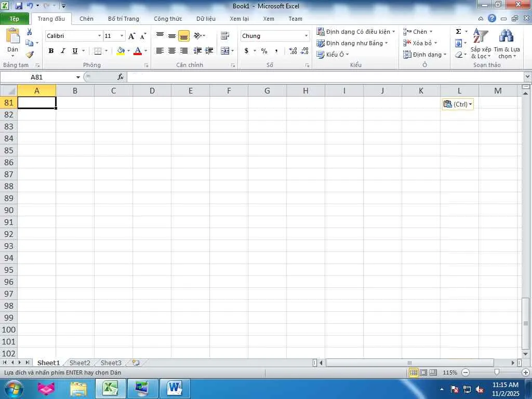Click the cell borders icon
The image size is (532, 399).
pyautogui.click(x=98, y=51)
